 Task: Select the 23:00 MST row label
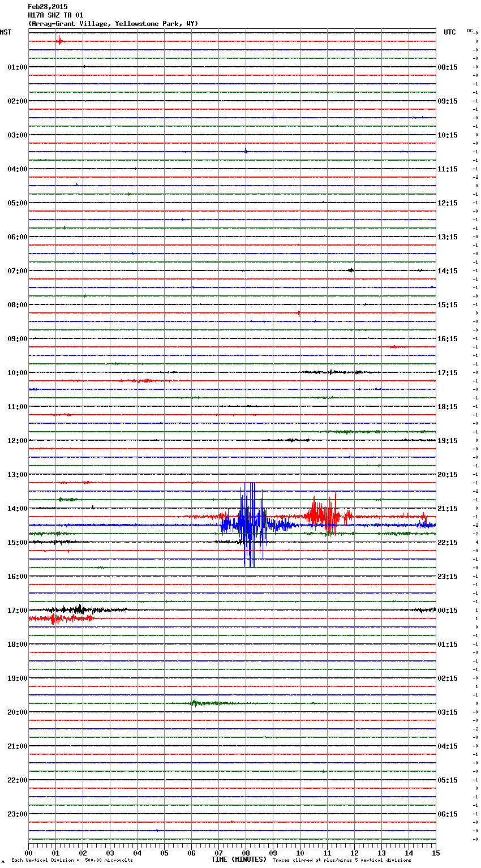(18, 814)
